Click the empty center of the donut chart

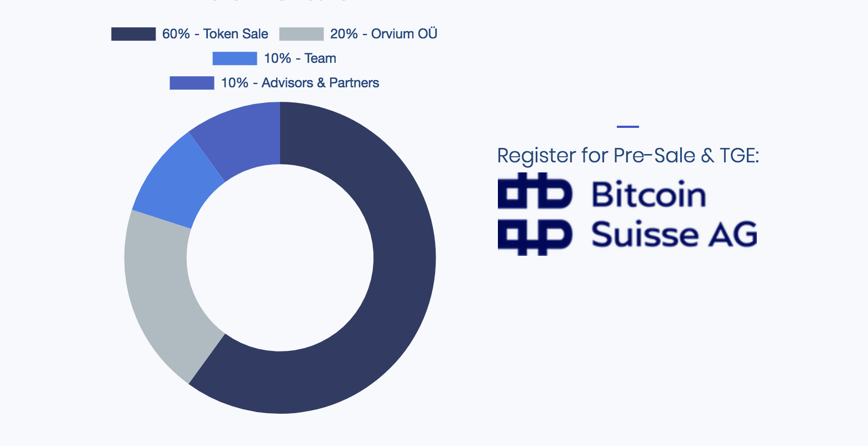(x=280, y=257)
